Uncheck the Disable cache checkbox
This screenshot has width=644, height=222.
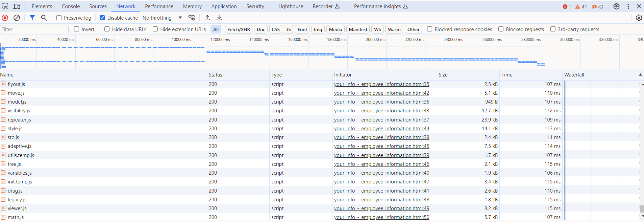[x=102, y=18]
